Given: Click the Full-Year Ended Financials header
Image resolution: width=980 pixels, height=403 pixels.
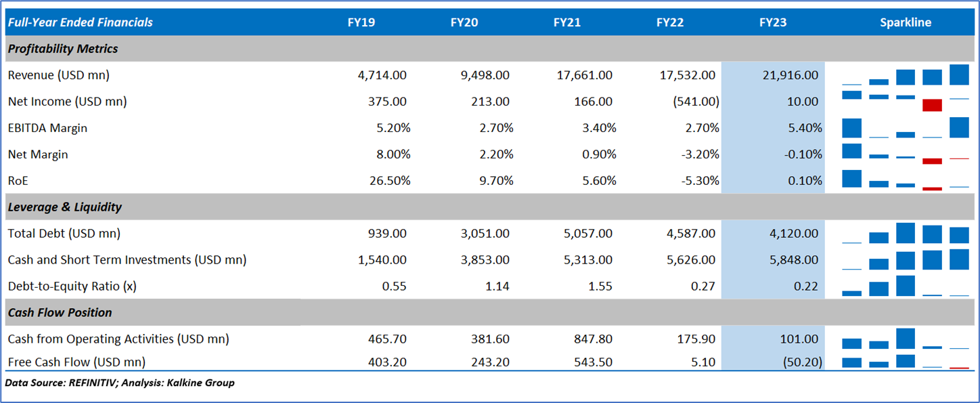Looking at the screenshot, I should coord(81,22).
